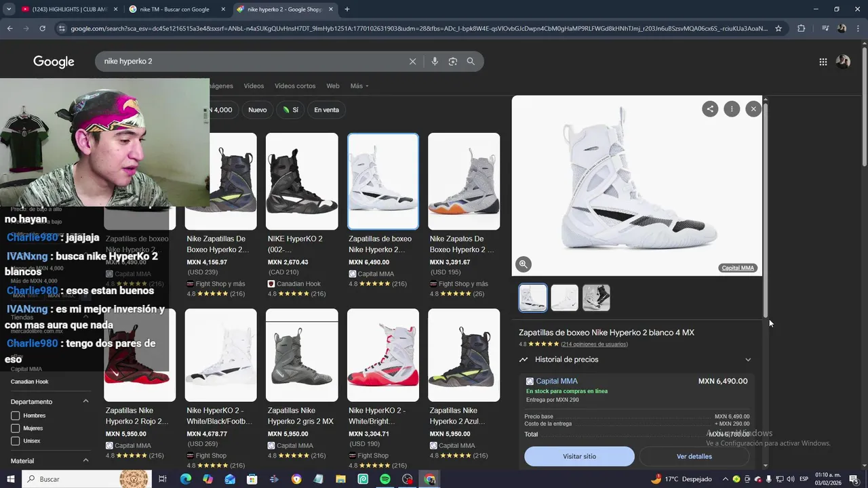The image size is (868, 488).
Task: Open search by image (Lens) icon
Action: point(452,61)
